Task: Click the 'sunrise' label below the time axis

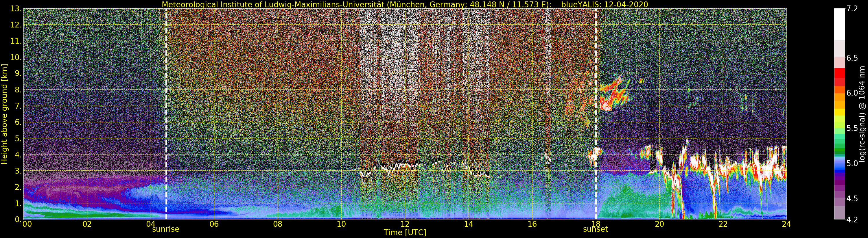Action: 165,229
